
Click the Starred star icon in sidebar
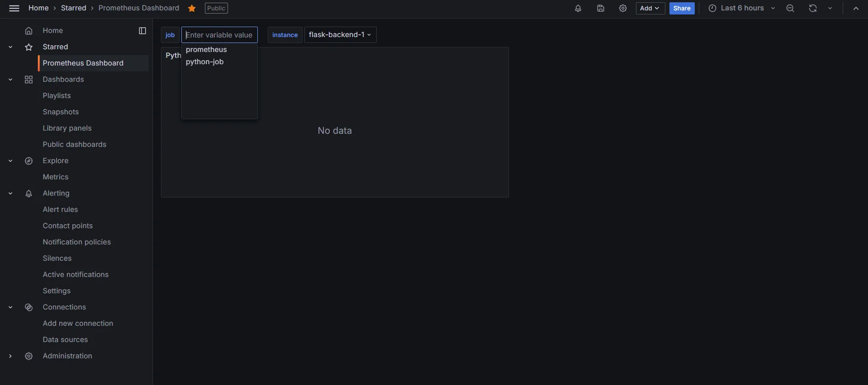point(28,47)
